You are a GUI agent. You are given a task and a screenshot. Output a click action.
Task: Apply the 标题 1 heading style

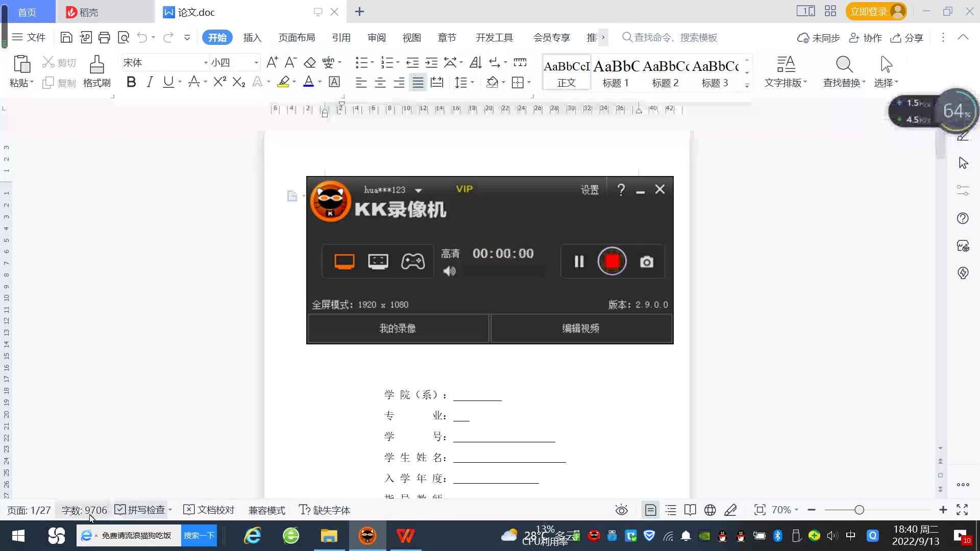616,72
